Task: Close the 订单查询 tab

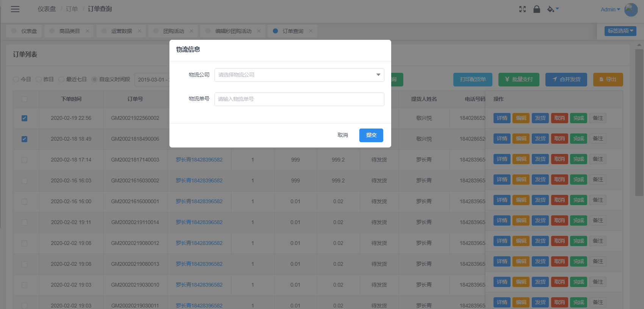Action: click(x=311, y=31)
